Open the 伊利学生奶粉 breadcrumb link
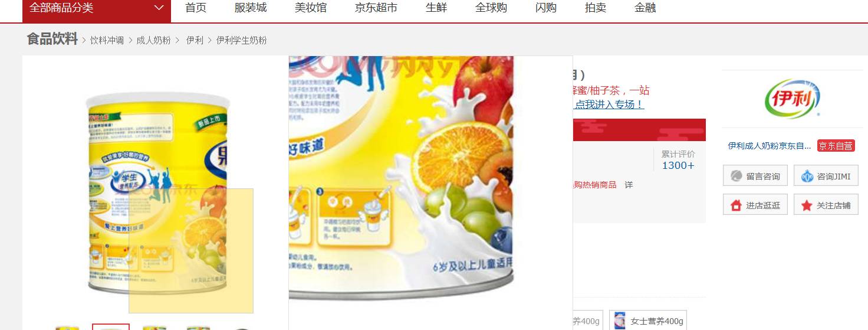 pos(241,40)
